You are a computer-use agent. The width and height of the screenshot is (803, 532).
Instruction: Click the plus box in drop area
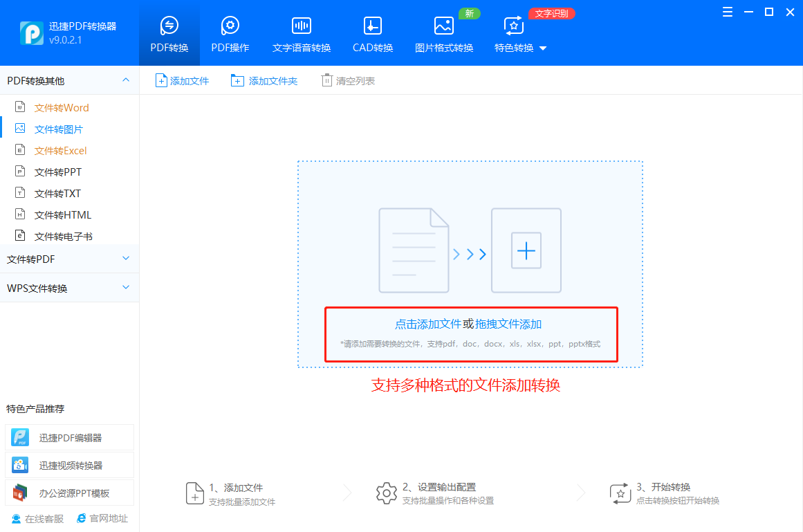[526, 251]
